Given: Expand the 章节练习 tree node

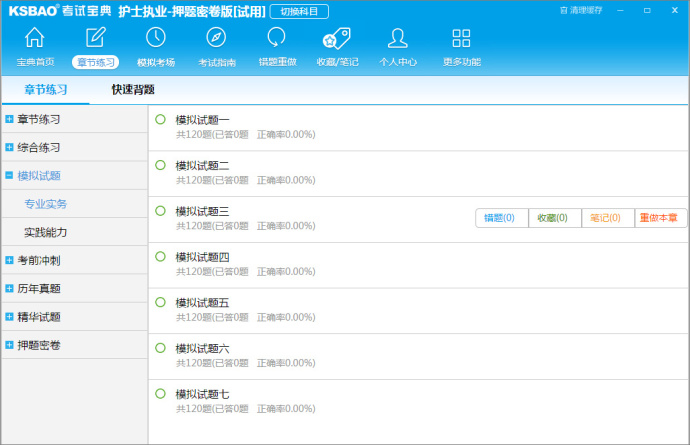Looking at the screenshot, I should point(9,119).
